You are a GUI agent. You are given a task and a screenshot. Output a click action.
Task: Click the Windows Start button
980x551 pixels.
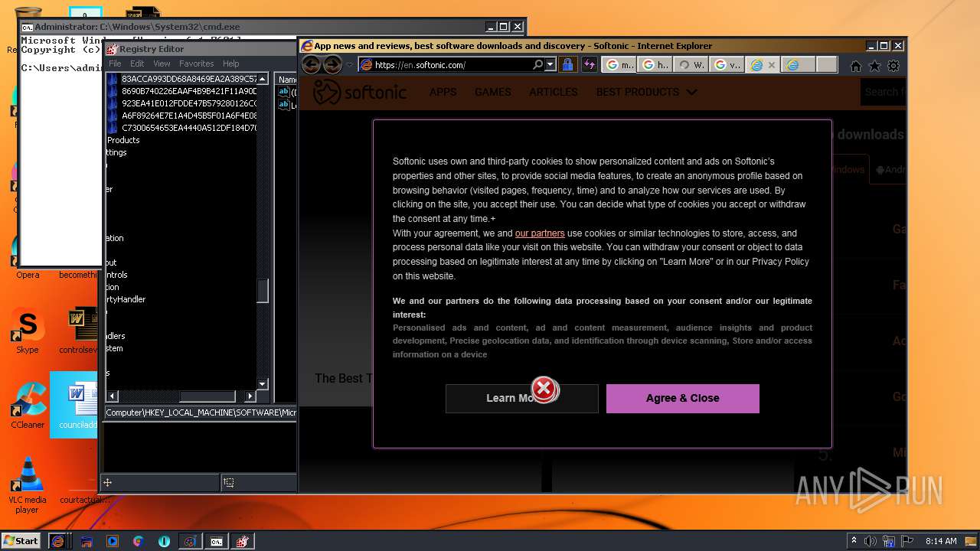point(21,540)
